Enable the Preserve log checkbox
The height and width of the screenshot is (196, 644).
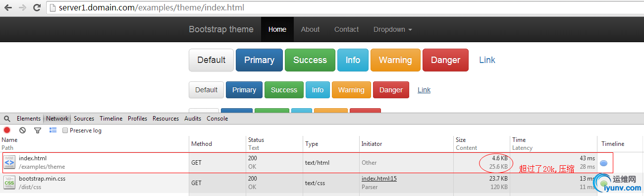pos(65,131)
